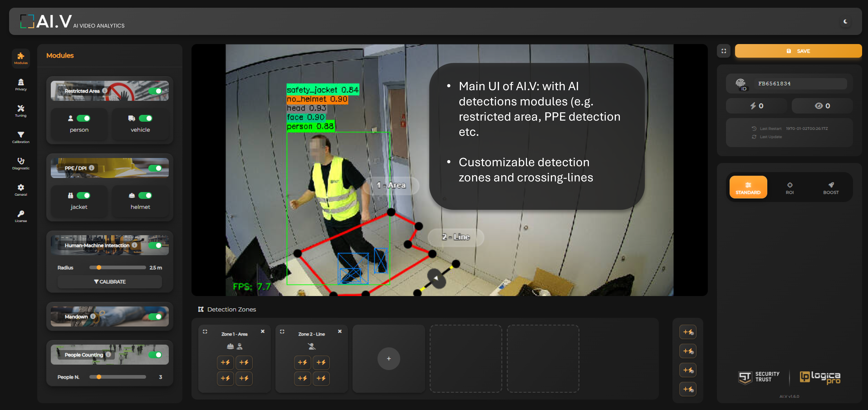Disable the Restricted Area module toggle
The width and height of the screenshot is (868, 410).
155,91
